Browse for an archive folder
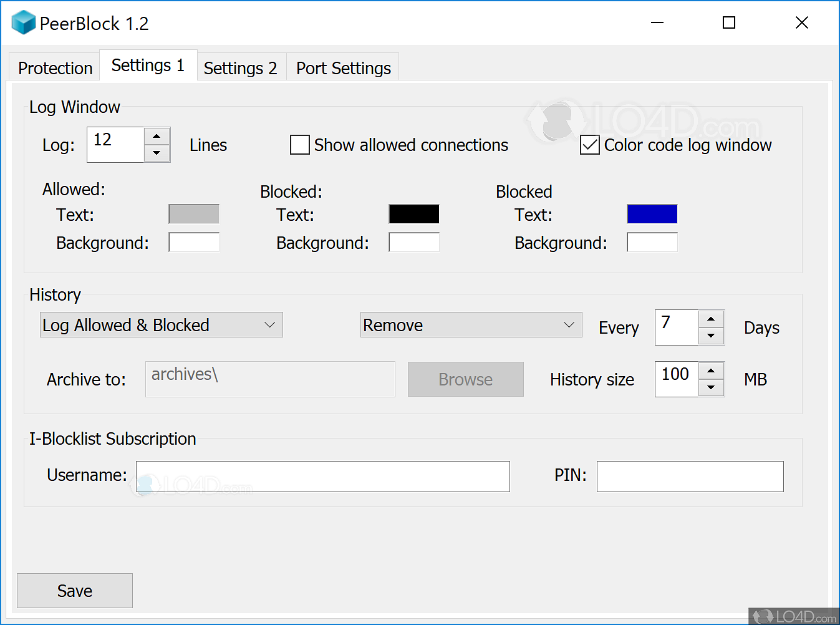This screenshot has width=840, height=625. pyautogui.click(x=465, y=379)
